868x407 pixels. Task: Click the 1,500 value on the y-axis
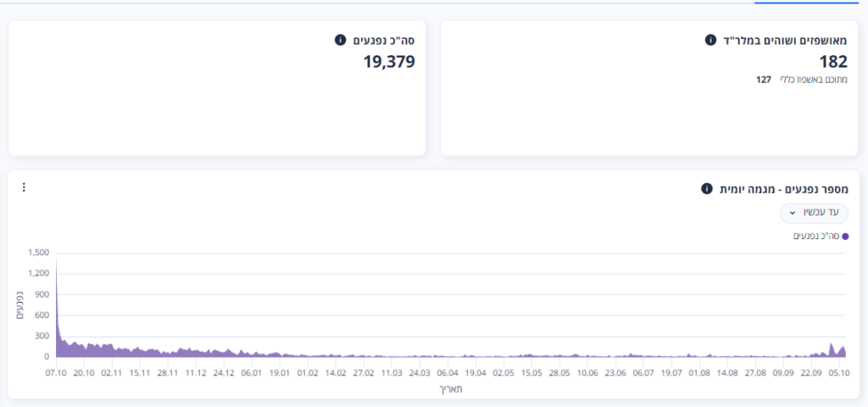pyautogui.click(x=38, y=253)
